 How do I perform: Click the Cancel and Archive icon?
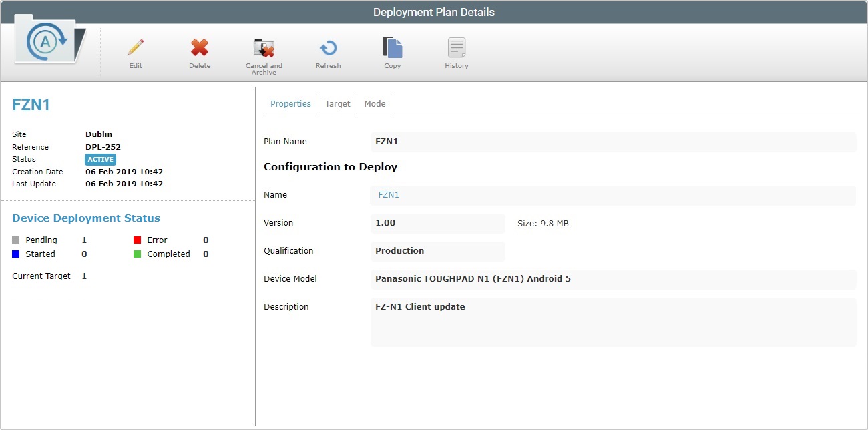click(x=264, y=48)
